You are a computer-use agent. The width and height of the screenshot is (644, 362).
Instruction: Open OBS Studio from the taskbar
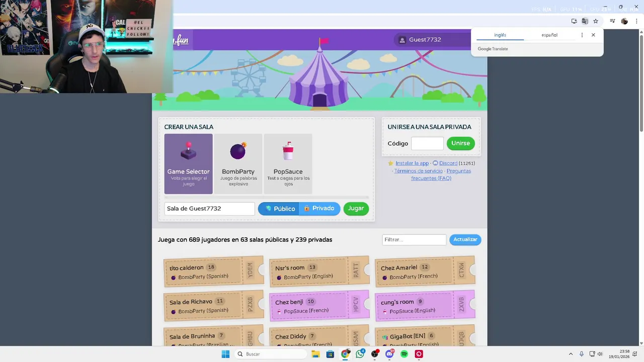coord(375,354)
